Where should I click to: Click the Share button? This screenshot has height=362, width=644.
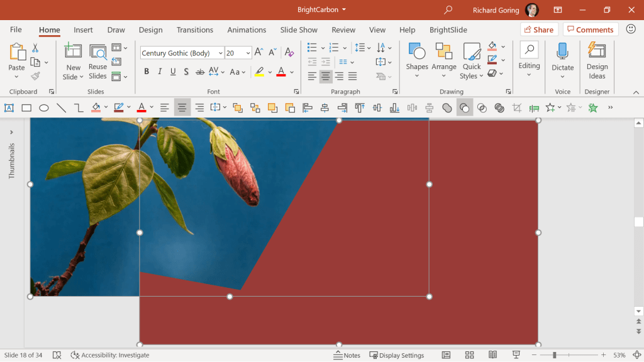(x=539, y=29)
